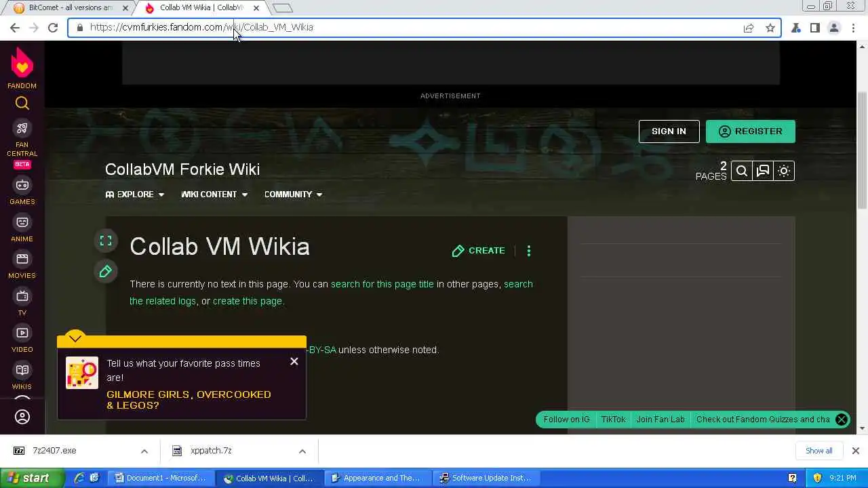Switch to Appearance and Themes taskbar button
The height and width of the screenshot is (488, 868).
click(378, 478)
